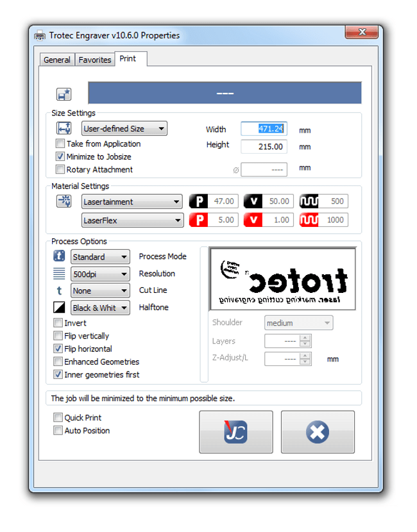Viewport: 417px width, 532px height.
Task: Switch to the General tab
Action: tap(56, 60)
